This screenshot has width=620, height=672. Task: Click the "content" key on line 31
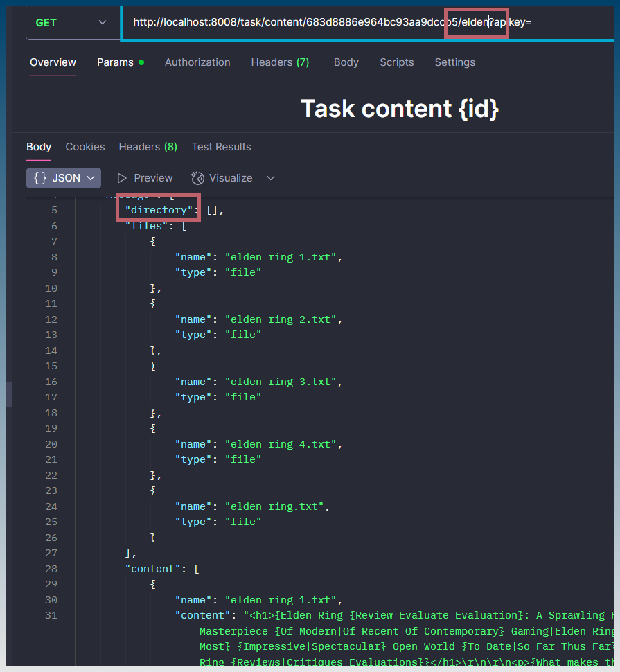tap(203, 615)
